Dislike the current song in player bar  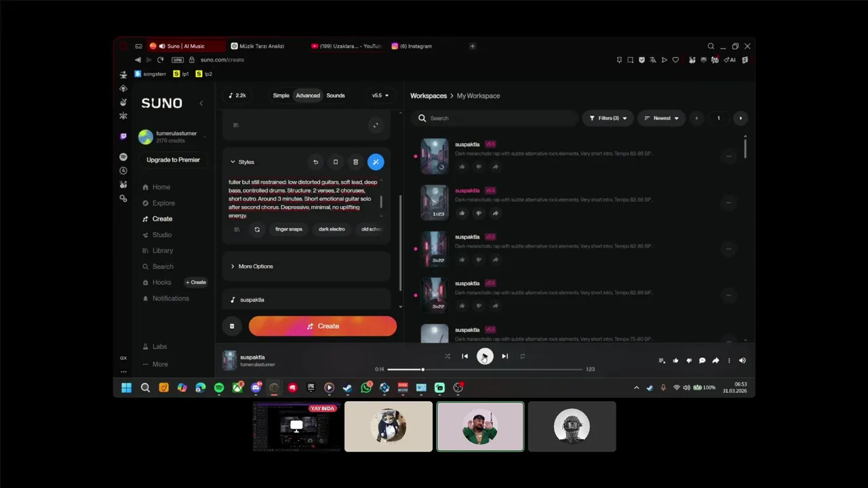689,361
